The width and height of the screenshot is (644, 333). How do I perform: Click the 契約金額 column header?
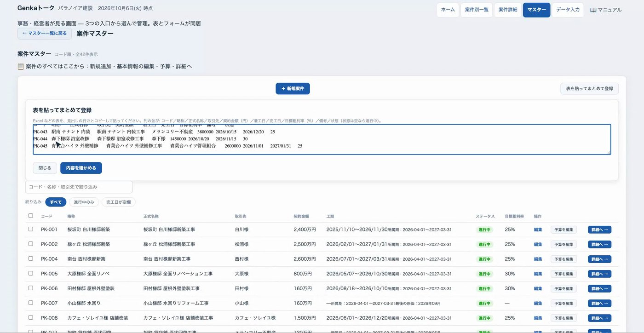301,216
